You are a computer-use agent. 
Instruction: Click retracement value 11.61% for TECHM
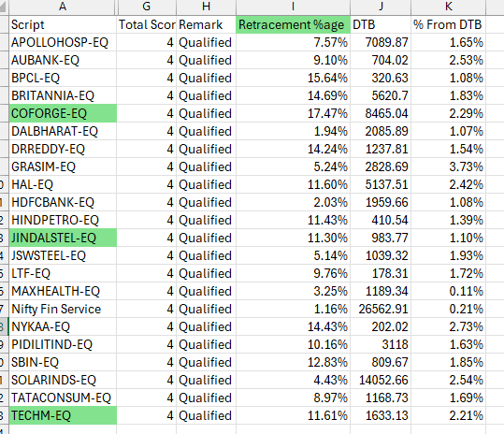click(x=293, y=415)
